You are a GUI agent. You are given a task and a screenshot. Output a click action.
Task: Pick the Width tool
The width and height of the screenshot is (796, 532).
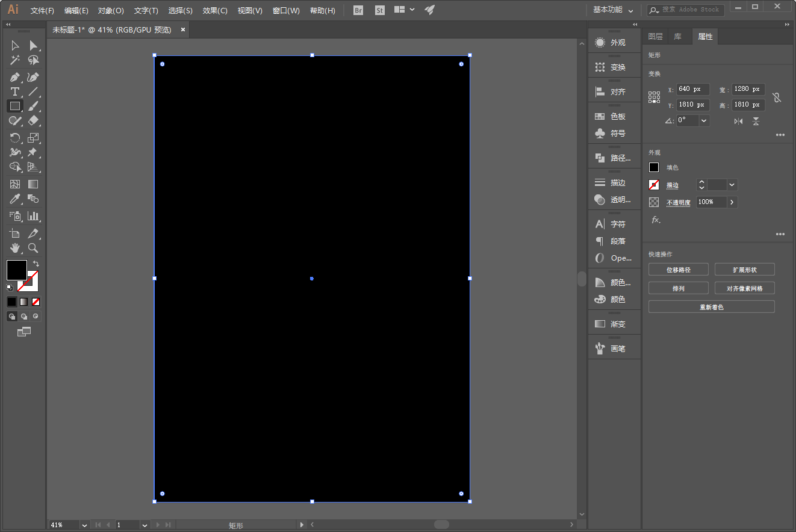[15, 153]
